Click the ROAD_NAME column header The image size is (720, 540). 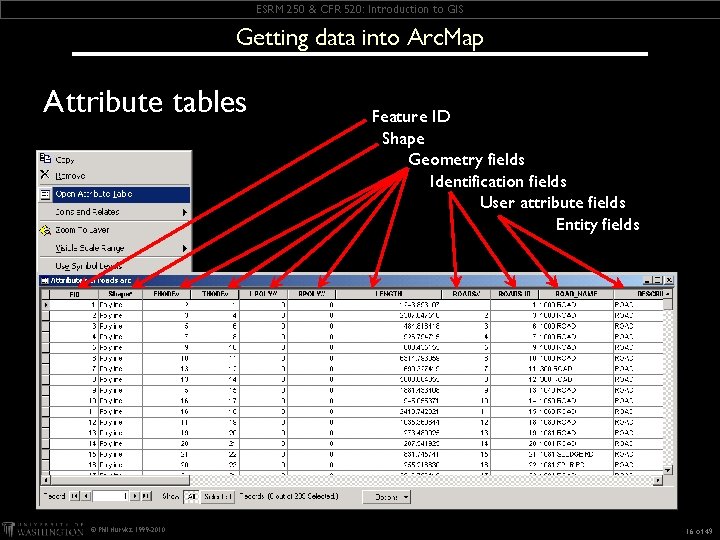pyautogui.click(x=576, y=294)
